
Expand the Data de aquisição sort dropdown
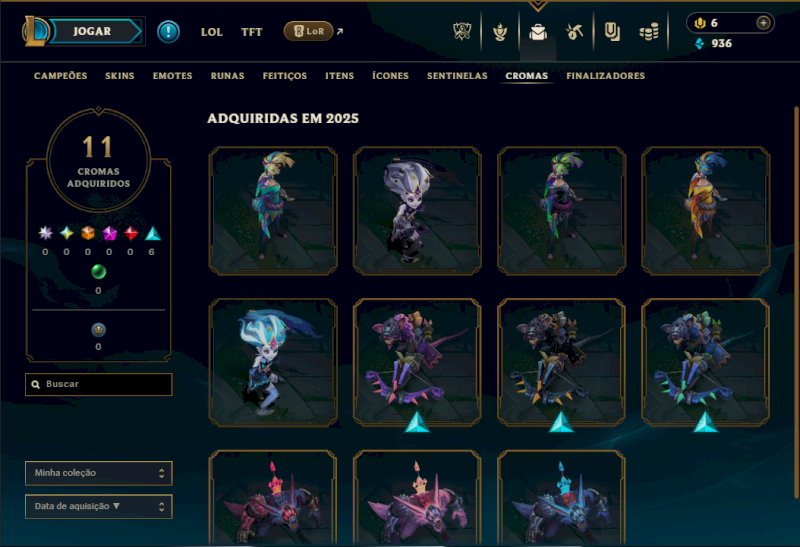point(98,506)
